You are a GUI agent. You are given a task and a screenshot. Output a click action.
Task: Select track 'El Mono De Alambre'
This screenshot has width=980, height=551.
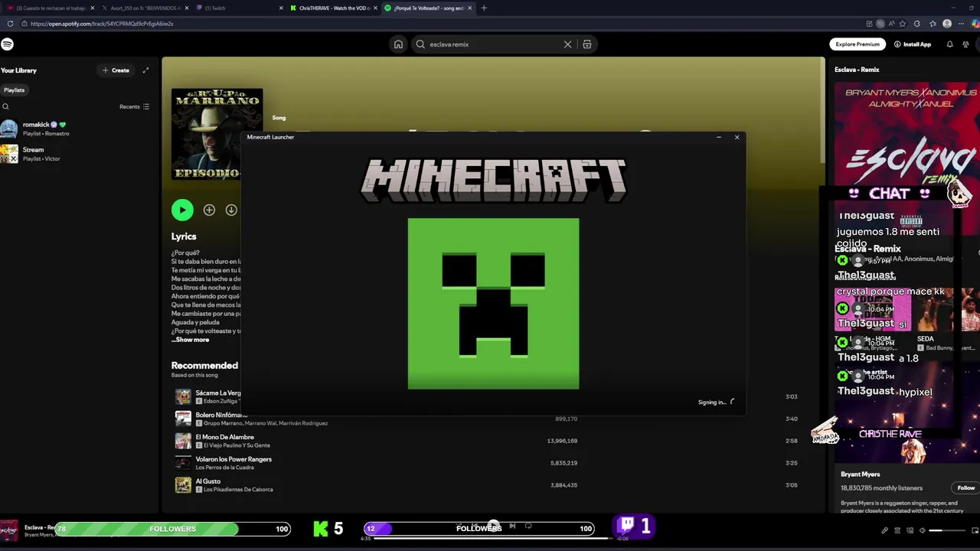tap(225, 437)
